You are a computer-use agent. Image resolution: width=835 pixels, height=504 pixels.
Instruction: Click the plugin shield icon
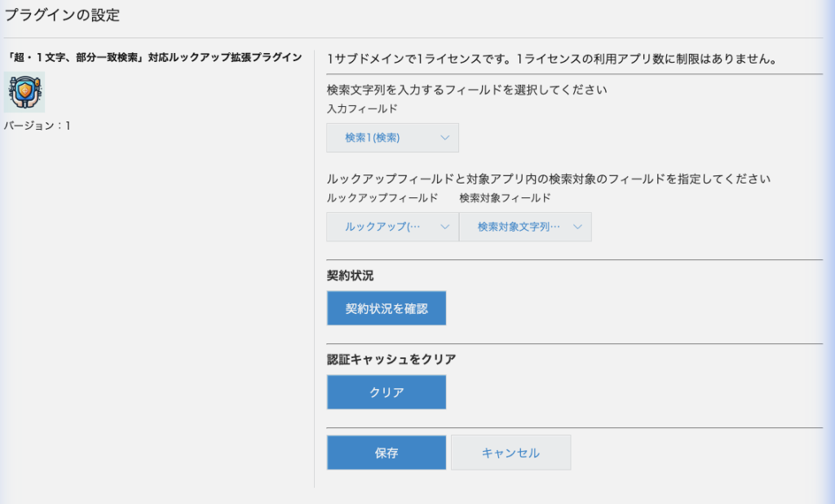tap(24, 92)
